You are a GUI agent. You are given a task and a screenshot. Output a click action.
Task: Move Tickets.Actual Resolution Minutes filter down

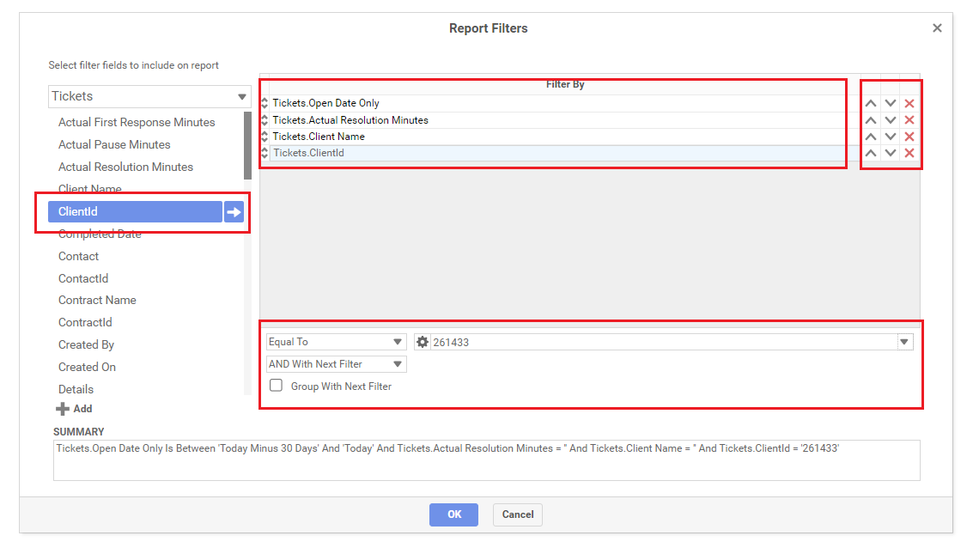click(x=891, y=120)
